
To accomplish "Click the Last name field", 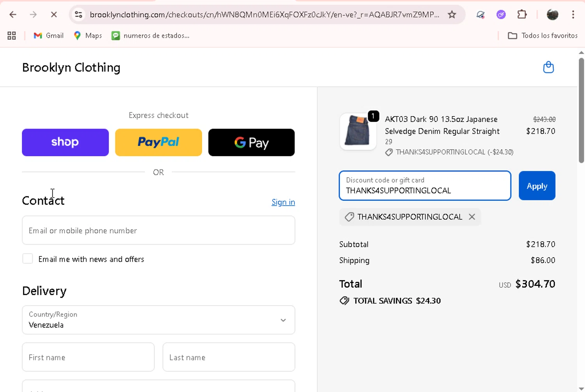I will tap(229, 357).
